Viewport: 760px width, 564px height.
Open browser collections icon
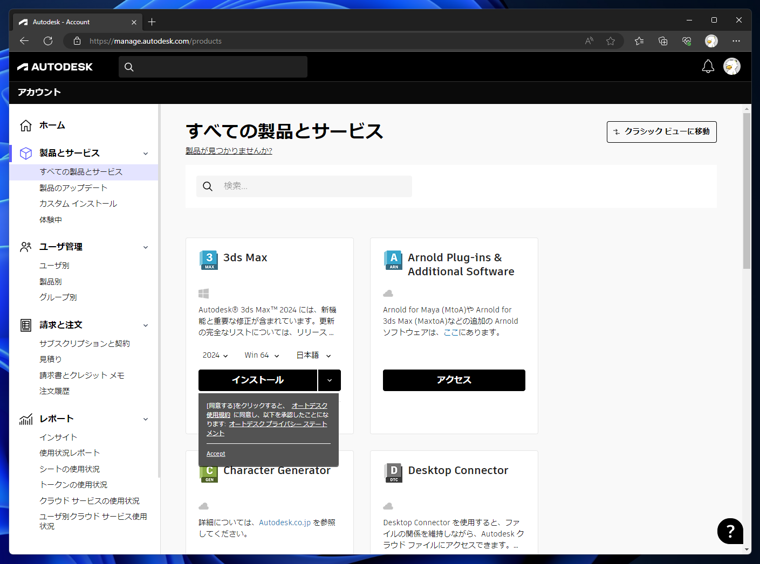(x=663, y=41)
